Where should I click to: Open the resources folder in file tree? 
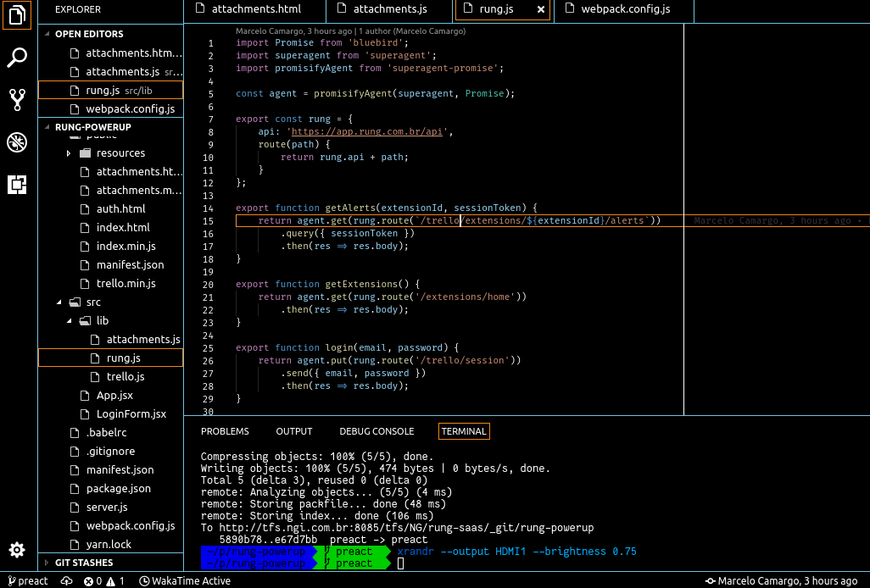110,153
